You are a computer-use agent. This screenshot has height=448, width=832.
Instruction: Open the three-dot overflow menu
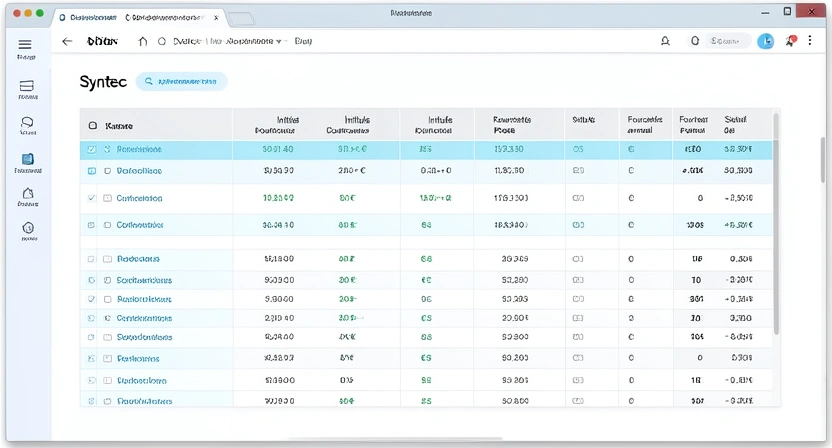pyautogui.click(x=810, y=41)
